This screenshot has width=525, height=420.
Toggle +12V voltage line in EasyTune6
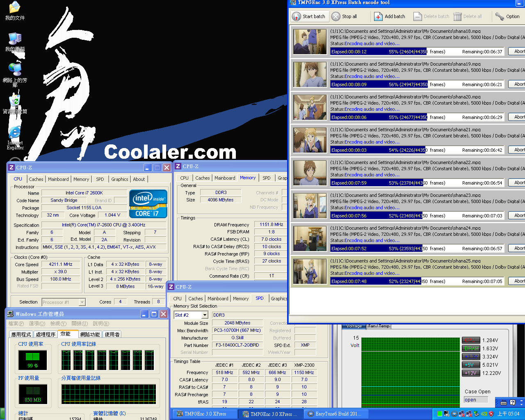[x=471, y=373]
